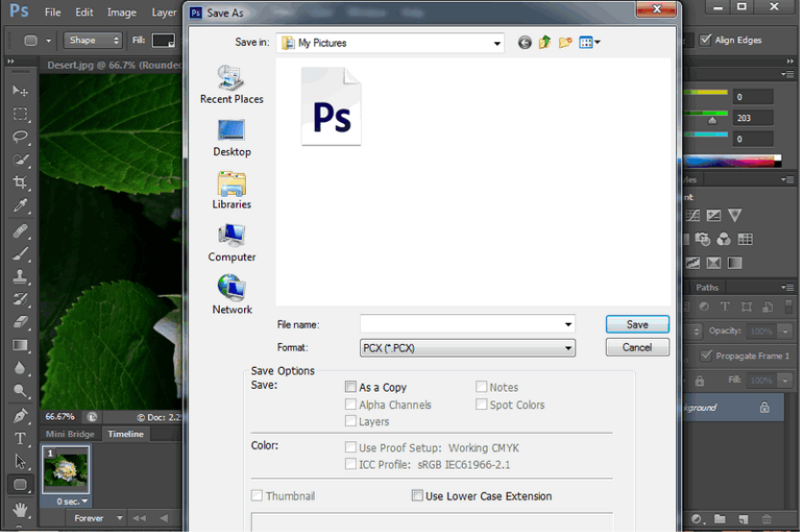800x532 pixels.
Task: Expand the Save in folder dropdown
Action: 497,43
